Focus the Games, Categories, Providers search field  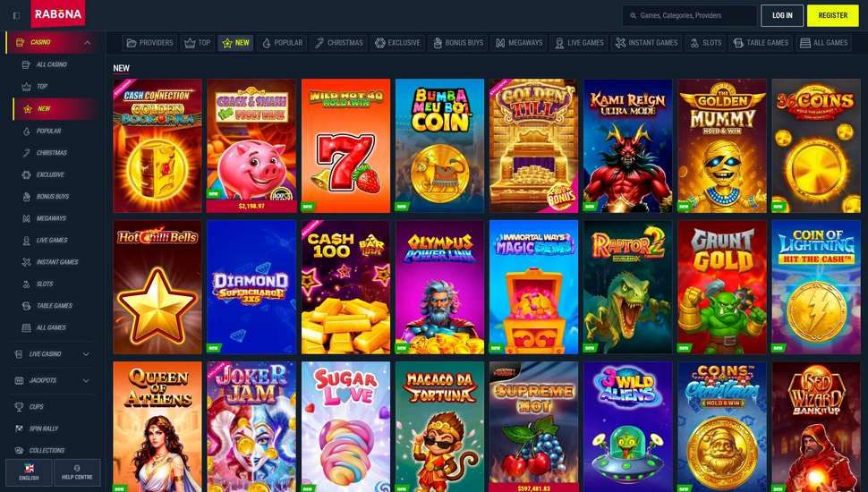689,15
